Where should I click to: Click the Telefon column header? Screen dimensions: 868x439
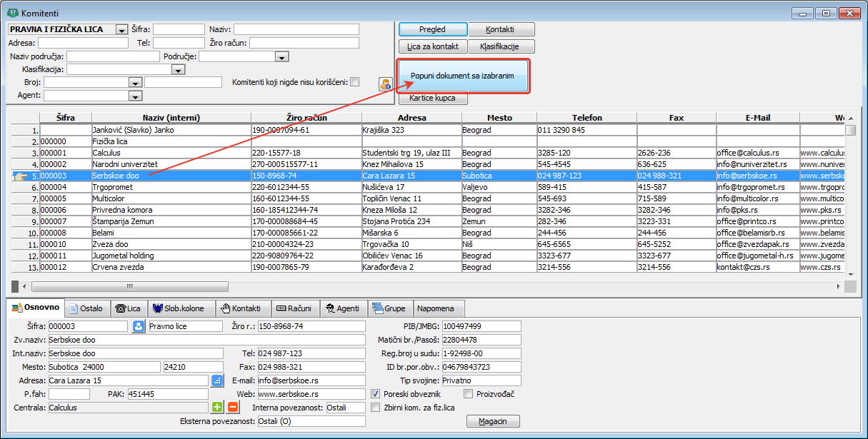587,118
